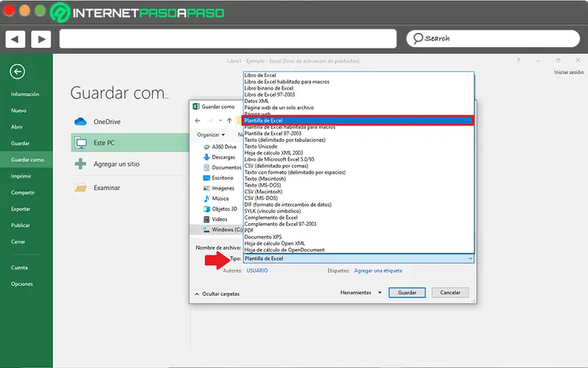588x368 pixels.
Task: Click the help question mark icon
Action: pos(518,60)
